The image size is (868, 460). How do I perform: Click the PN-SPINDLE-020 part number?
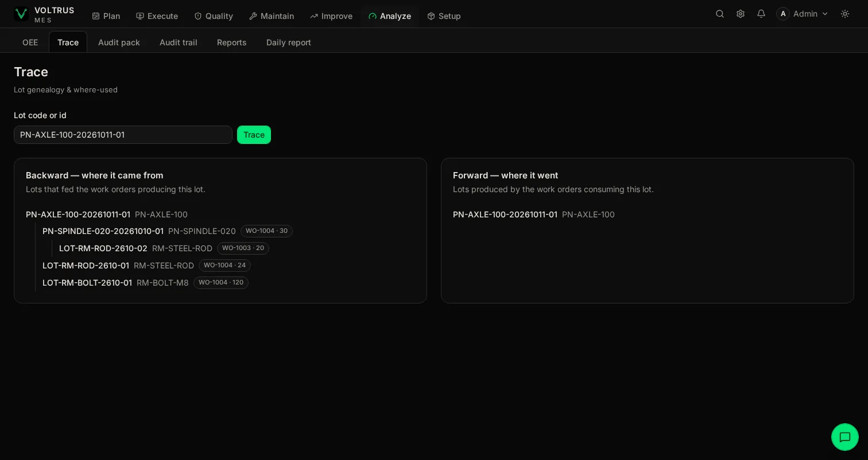(x=202, y=231)
